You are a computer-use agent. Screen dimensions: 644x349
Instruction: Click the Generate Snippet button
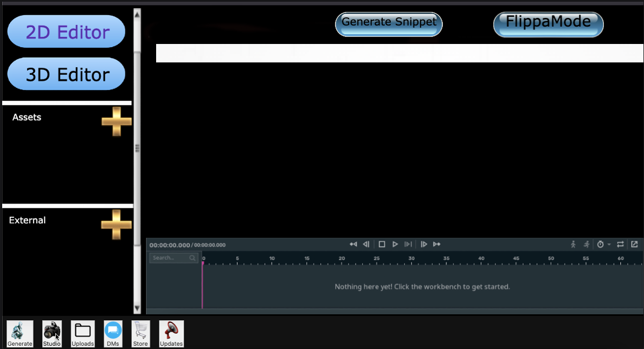(389, 24)
